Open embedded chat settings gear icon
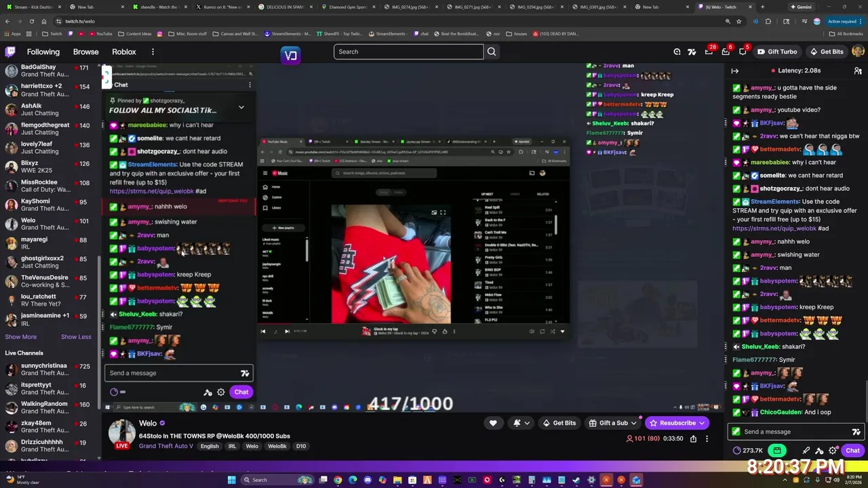Image resolution: width=868 pixels, height=488 pixels. [221, 392]
